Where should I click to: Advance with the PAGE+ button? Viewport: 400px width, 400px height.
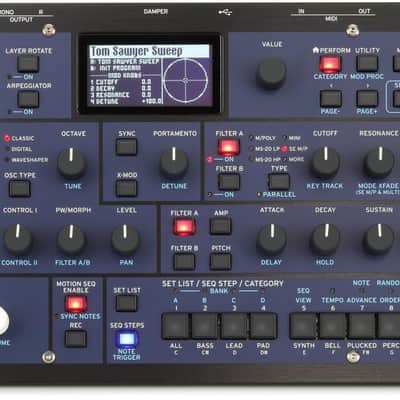click(x=367, y=99)
